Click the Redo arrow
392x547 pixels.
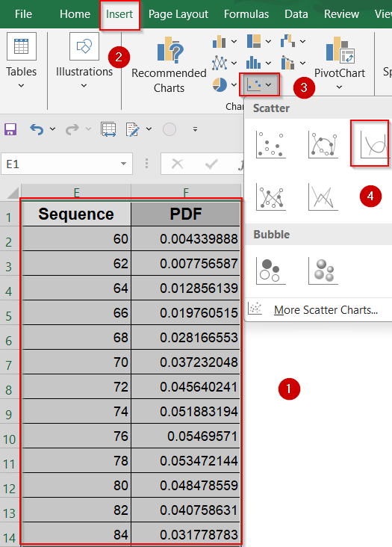pos(72,129)
